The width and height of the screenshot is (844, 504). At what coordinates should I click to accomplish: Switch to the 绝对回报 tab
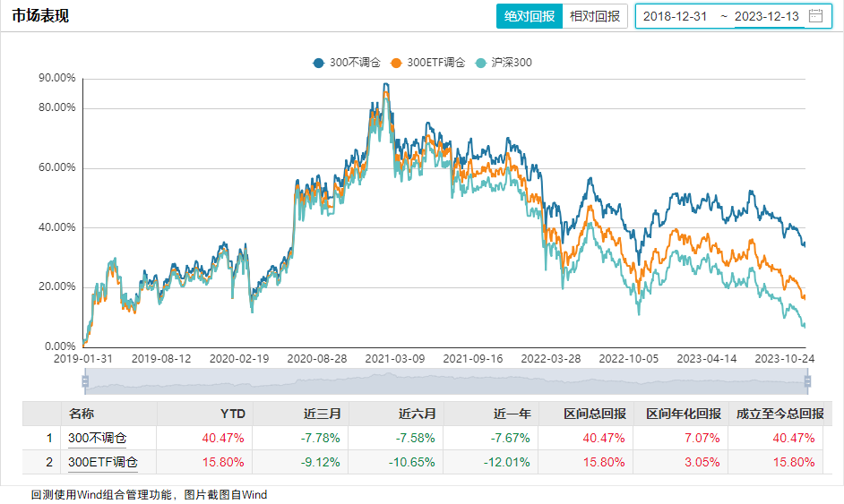point(530,16)
